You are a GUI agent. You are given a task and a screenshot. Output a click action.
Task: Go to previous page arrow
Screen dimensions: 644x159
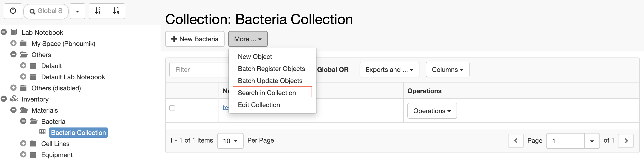(x=516, y=140)
